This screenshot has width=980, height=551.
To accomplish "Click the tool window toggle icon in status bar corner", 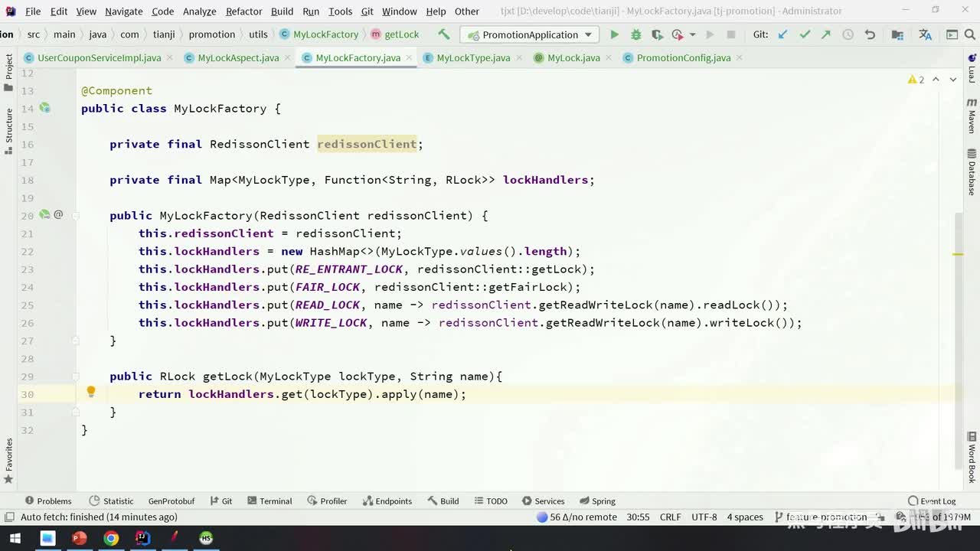I will [x=8, y=517].
